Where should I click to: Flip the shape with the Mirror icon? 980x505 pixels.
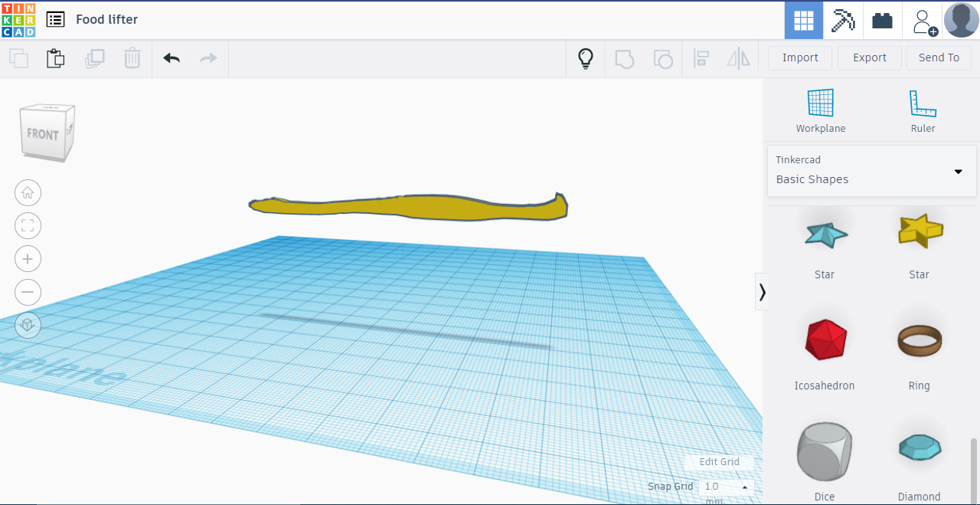tap(738, 57)
